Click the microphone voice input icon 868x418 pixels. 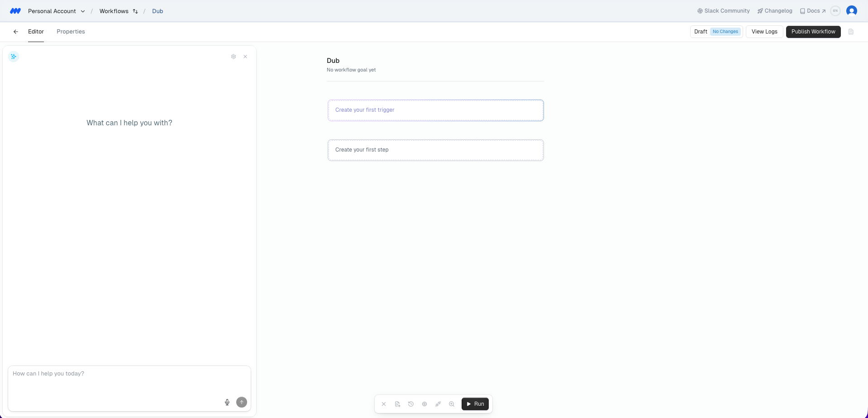227,402
